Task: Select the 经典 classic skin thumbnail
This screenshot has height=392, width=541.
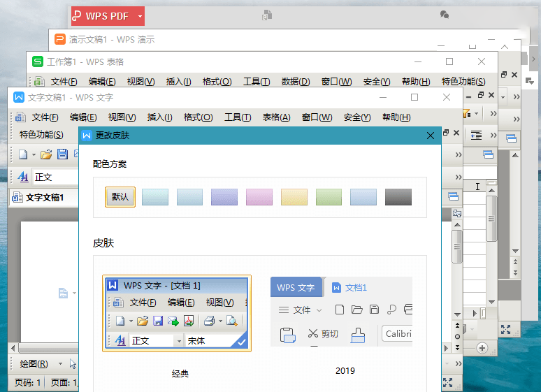Action: [177, 313]
